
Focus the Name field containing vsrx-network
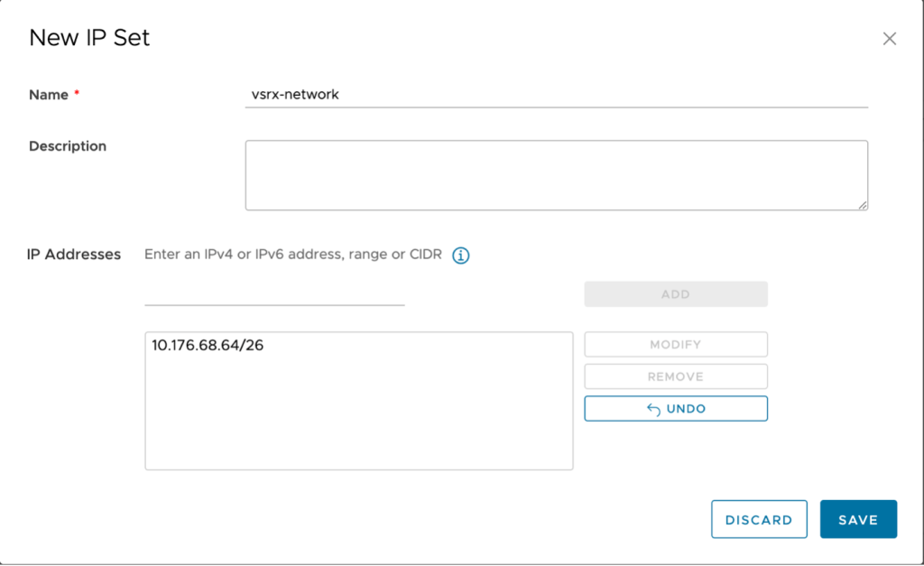[x=555, y=94]
